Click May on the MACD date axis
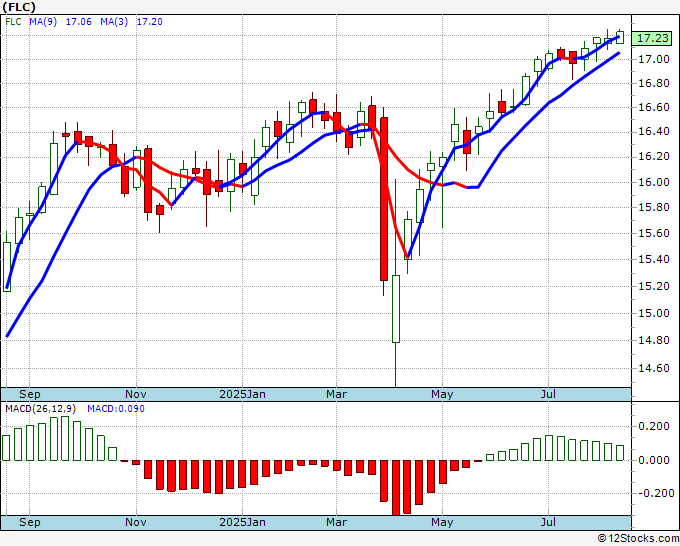This screenshot has width=680, height=546. 442,522
